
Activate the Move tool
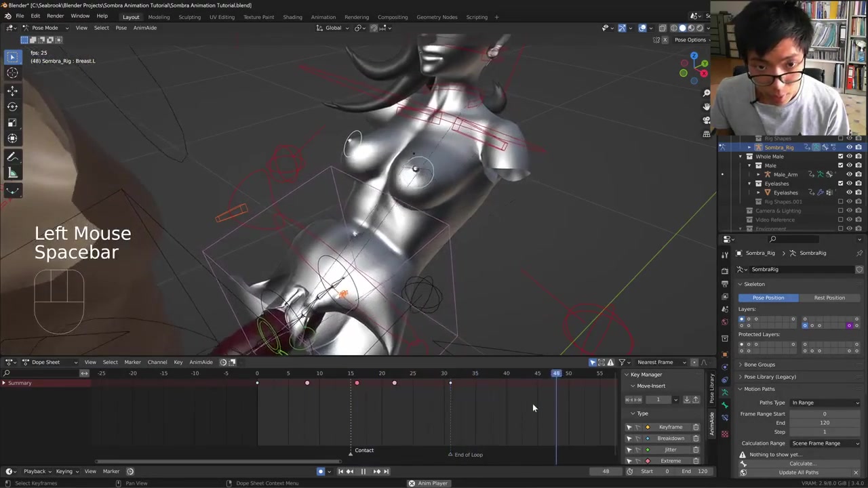coord(12,90)
